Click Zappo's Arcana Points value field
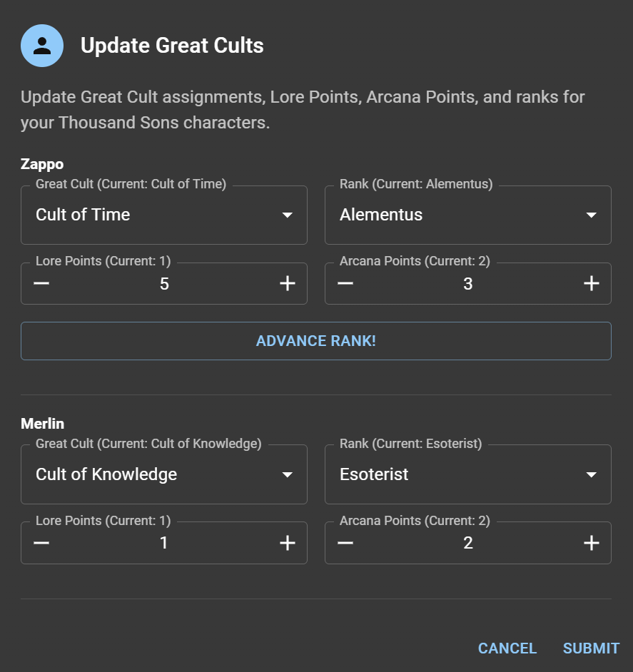This screenshot has height=672, width=633. click(x=468, y=284)
